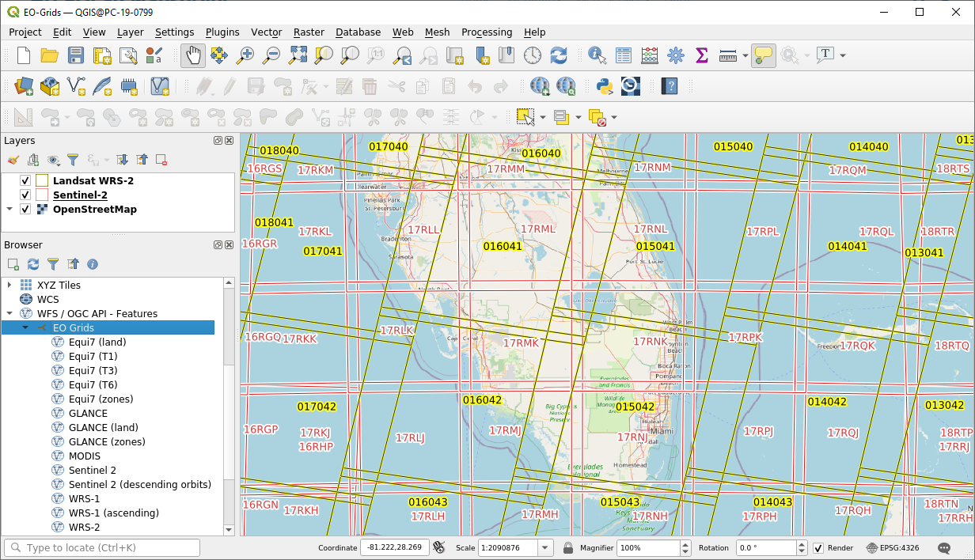The width and height of the screenshot is (975, 560).
Task: Uncheck the Landsat WRS-2 layer
Action: 25,180
